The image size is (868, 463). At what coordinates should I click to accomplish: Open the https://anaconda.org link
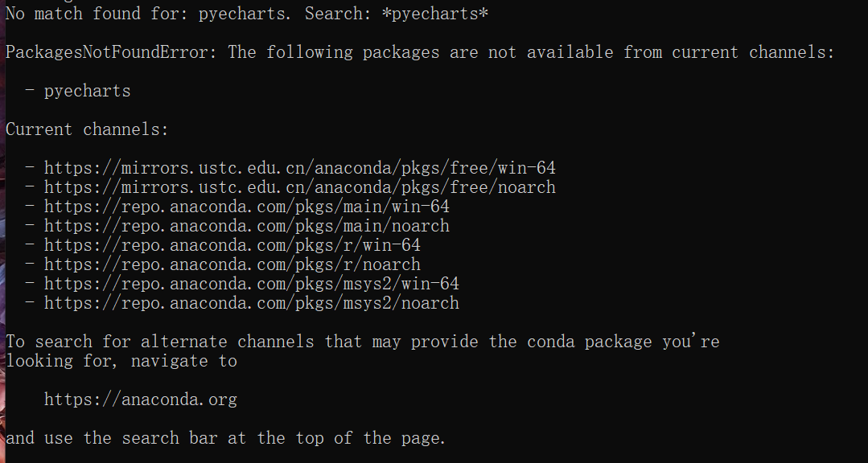click(140, 399)
